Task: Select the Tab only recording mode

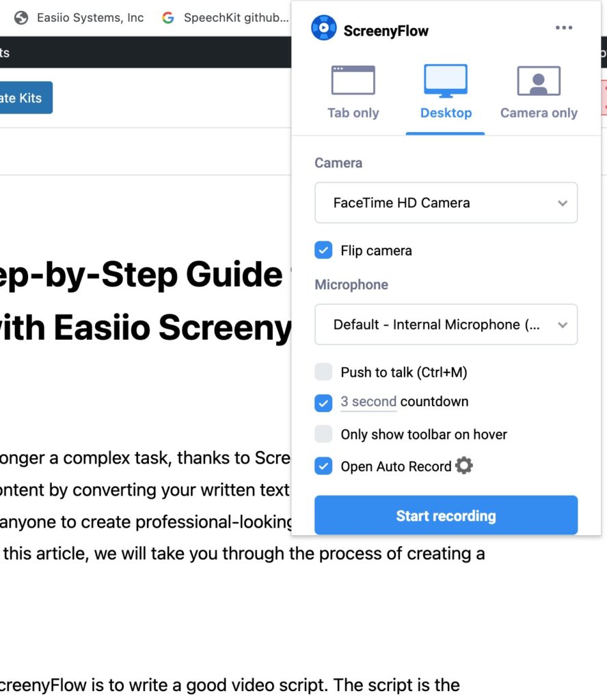Action: click(353, 93)
